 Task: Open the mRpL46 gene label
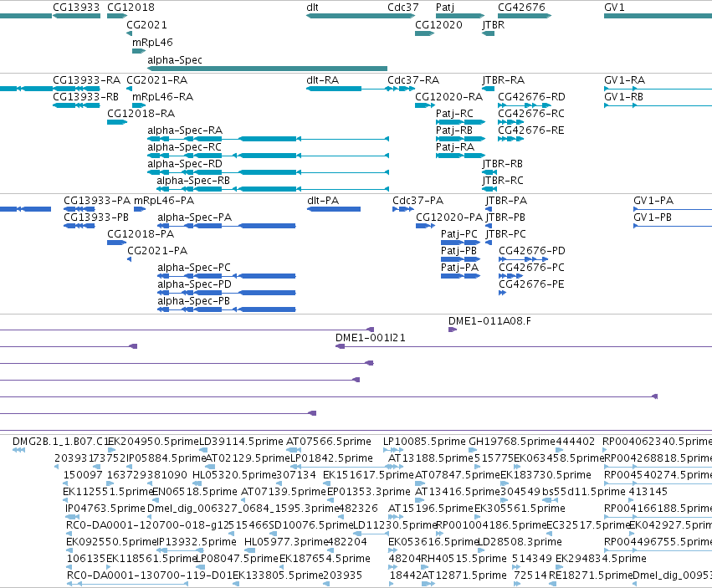point(152,42)
